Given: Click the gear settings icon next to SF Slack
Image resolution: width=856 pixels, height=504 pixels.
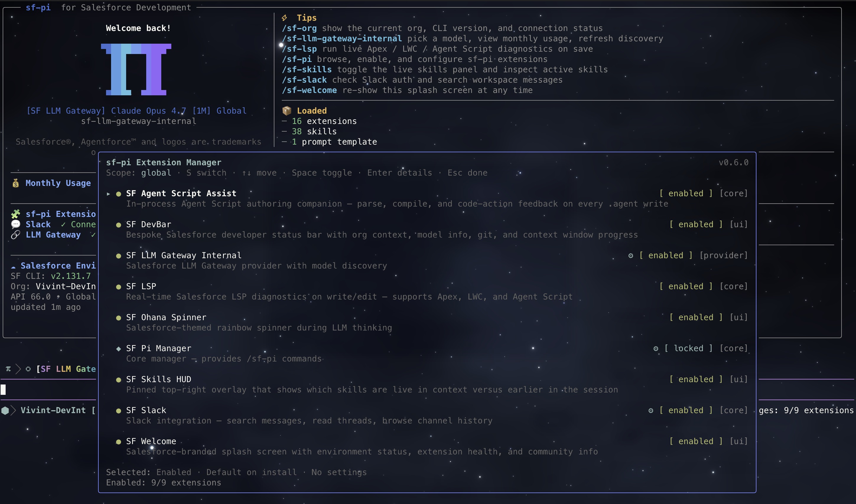Looking at the screenshot, I should pos(651,410).
